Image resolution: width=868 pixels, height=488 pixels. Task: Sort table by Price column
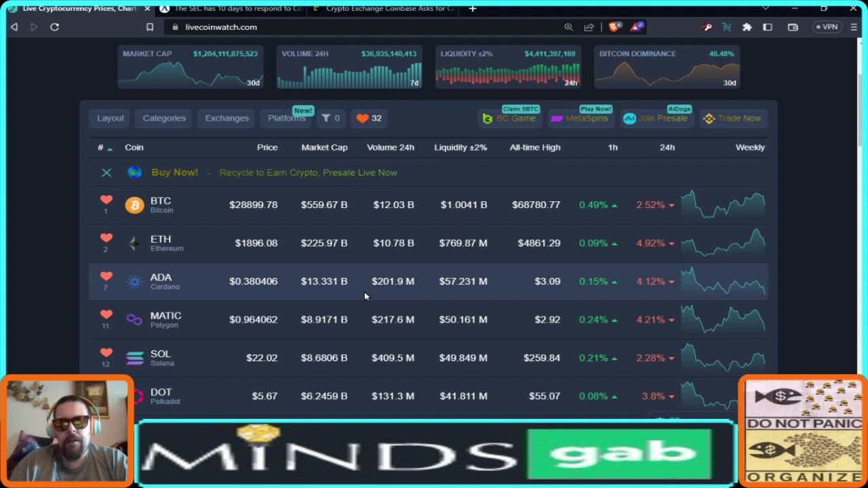pos(267,147)
